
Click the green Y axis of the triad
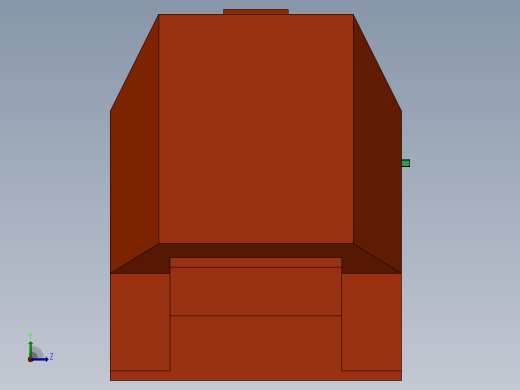pos(30,349)
